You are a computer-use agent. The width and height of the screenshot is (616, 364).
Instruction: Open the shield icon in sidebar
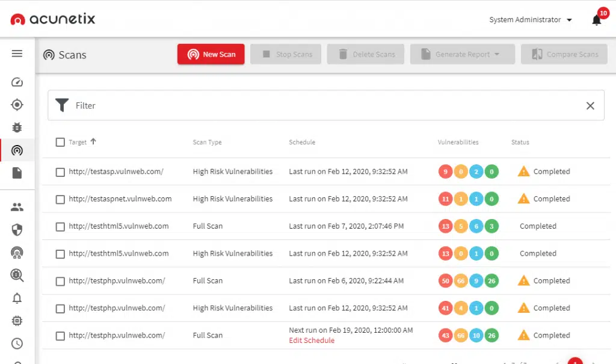point(17,230)
